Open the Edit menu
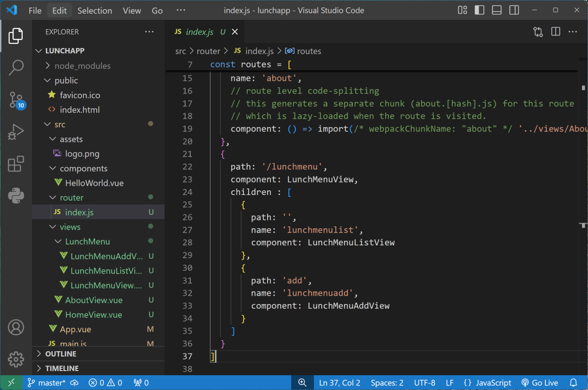 pos(59,10)
